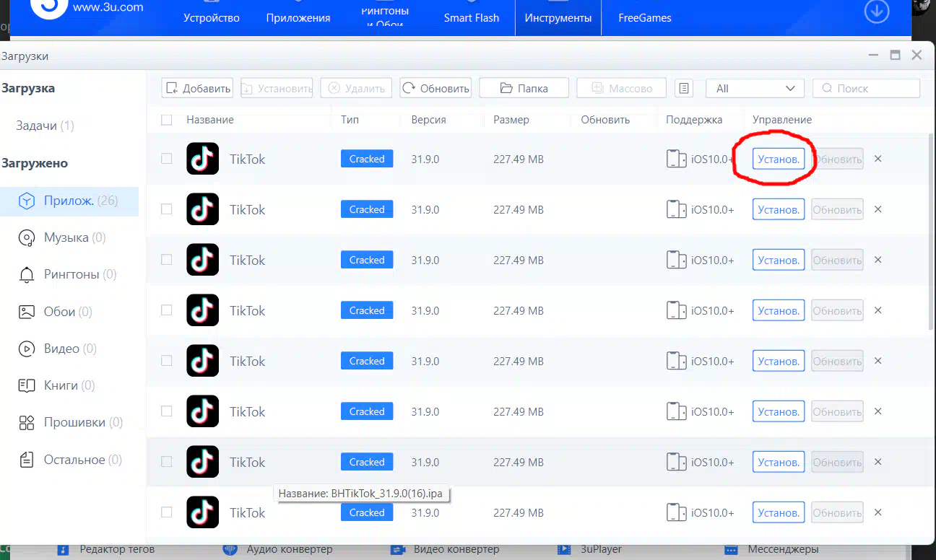Maximize the Загрузки window
936x560 pixels.
point(896,55)
